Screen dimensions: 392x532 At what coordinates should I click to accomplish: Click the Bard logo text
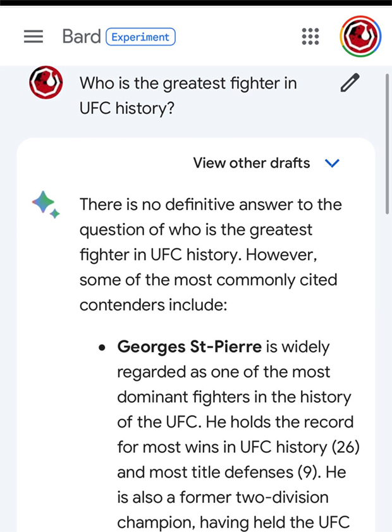pos(82,36)
